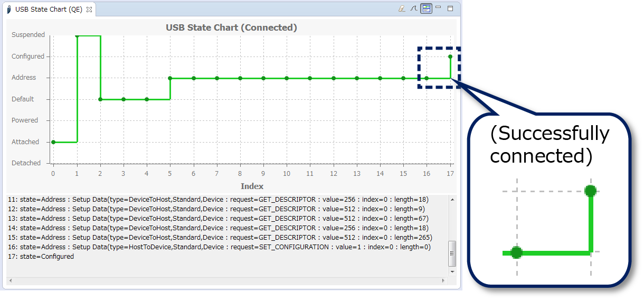Select log line 15 with length=265
Viewport: 644px width, 301px height.
[220, 238]
